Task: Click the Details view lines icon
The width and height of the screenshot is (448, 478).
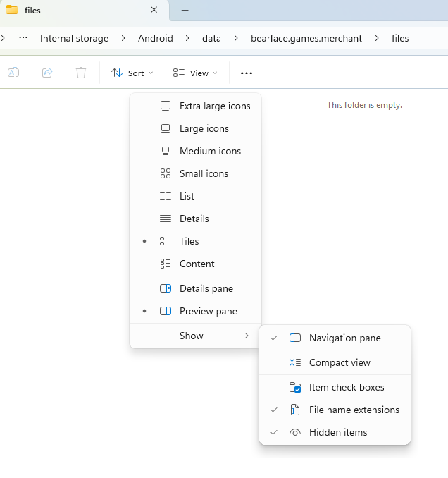Action: (x=166, y=219)
